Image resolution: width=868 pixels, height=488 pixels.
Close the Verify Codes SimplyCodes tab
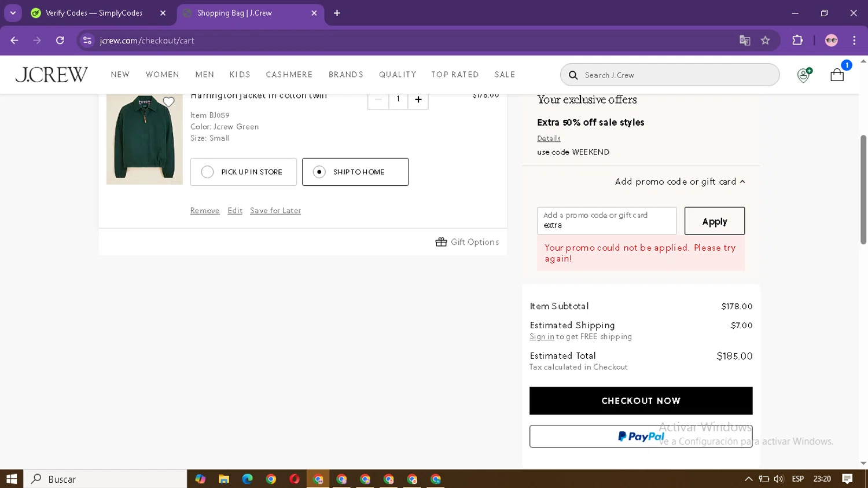tap(163, 13)
